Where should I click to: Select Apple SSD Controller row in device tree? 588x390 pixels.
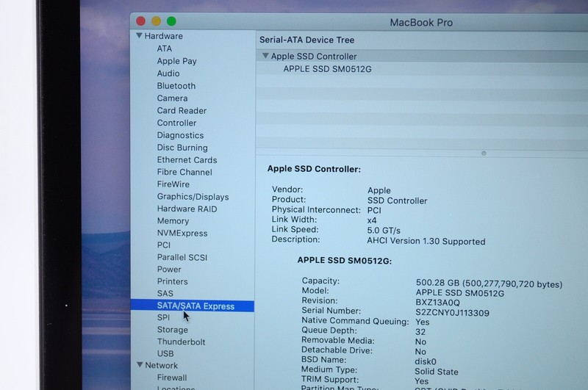coord(422,57)
